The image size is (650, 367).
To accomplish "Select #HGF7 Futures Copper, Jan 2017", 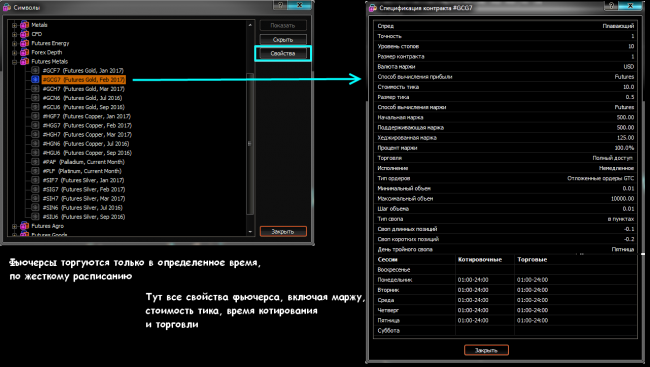I will tap(87, 117).
